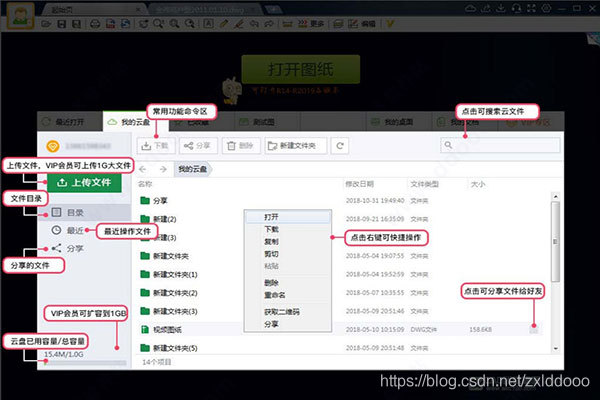Switch to the 我的云盘 tab
Viewport: 600px width, 400px height.
point(135,122)
